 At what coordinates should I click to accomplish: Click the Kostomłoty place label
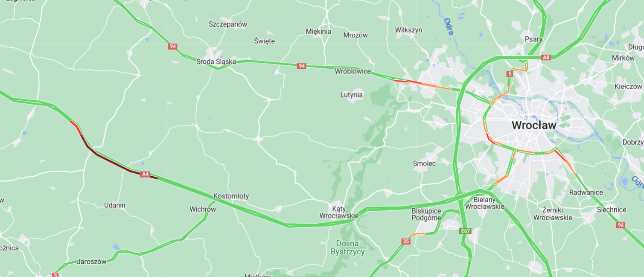click(x=231, y=196)
